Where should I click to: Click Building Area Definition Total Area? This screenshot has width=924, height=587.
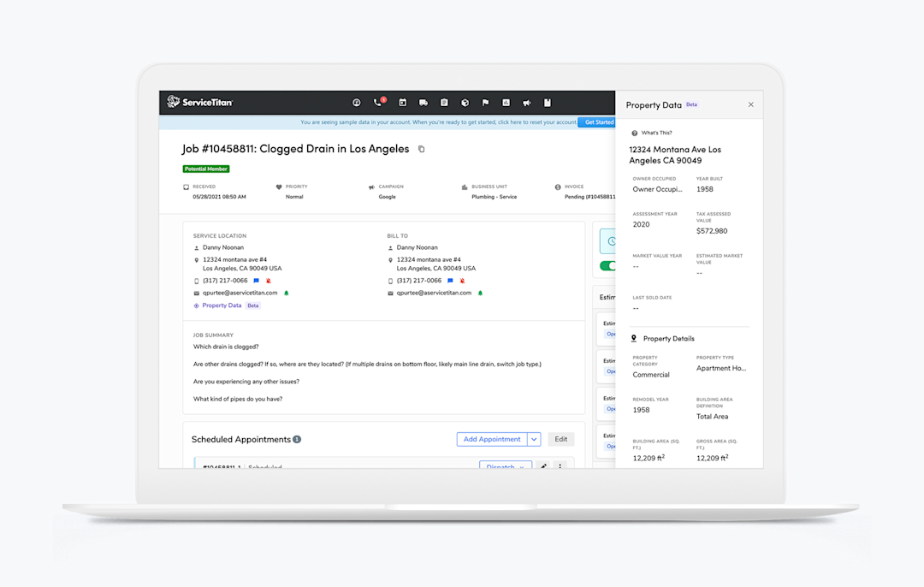[x=713, y=417]
